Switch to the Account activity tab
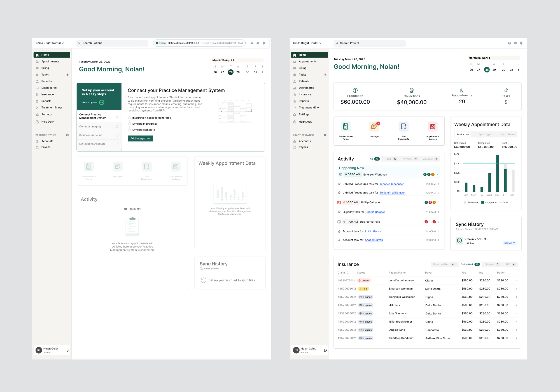 430,159
